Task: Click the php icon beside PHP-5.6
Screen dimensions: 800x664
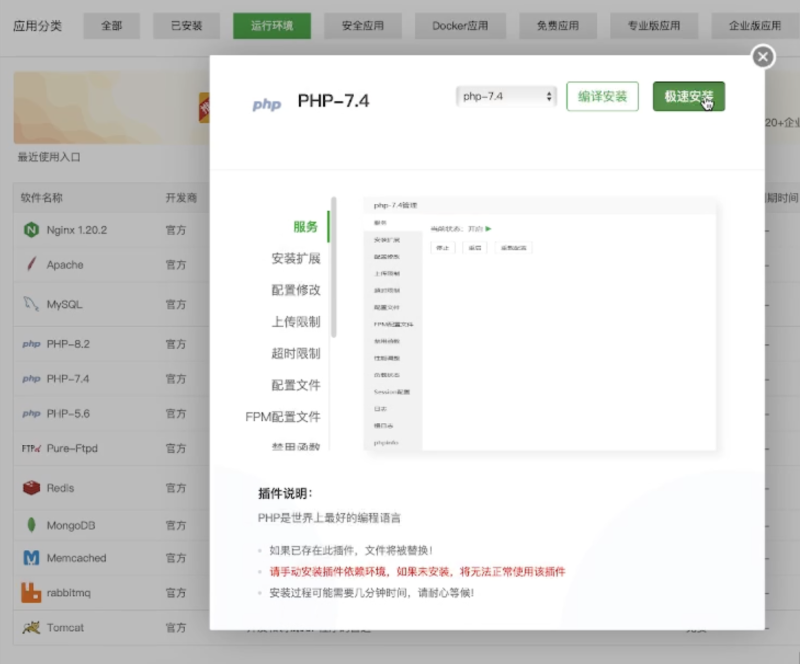Action: 31,413
